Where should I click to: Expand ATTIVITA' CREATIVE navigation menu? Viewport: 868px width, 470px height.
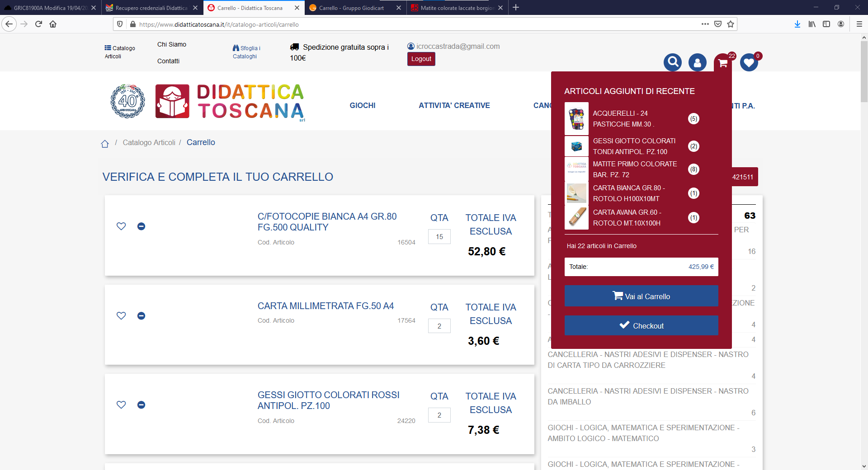(454, 106)
